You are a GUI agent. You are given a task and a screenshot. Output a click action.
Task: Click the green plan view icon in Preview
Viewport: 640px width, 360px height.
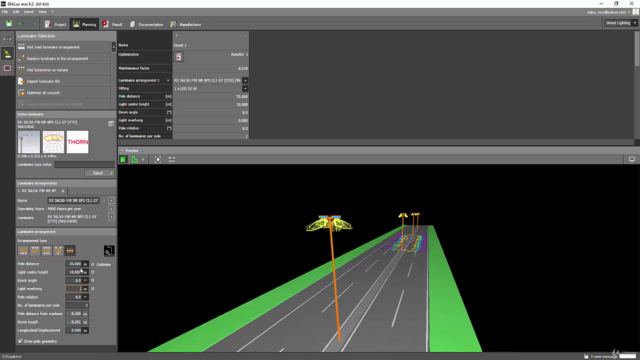(134, 160)
